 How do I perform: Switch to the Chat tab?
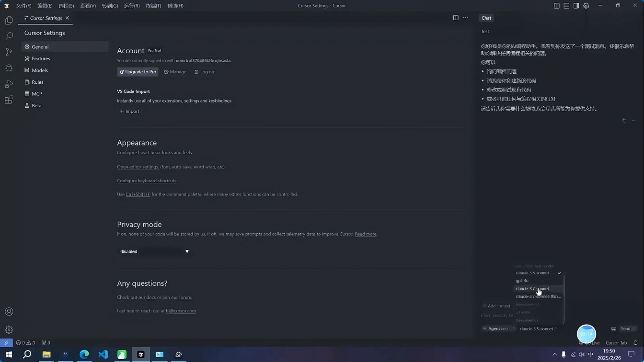[486, 18]
